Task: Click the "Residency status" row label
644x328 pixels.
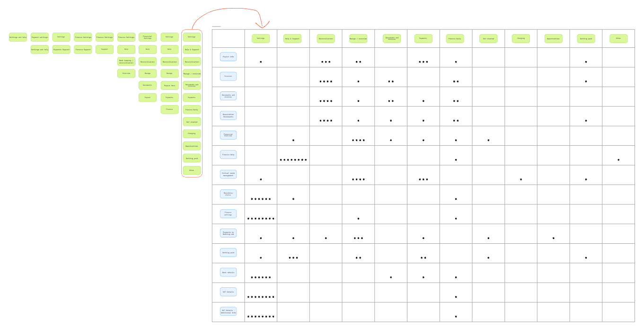Action: click(228, 194)
